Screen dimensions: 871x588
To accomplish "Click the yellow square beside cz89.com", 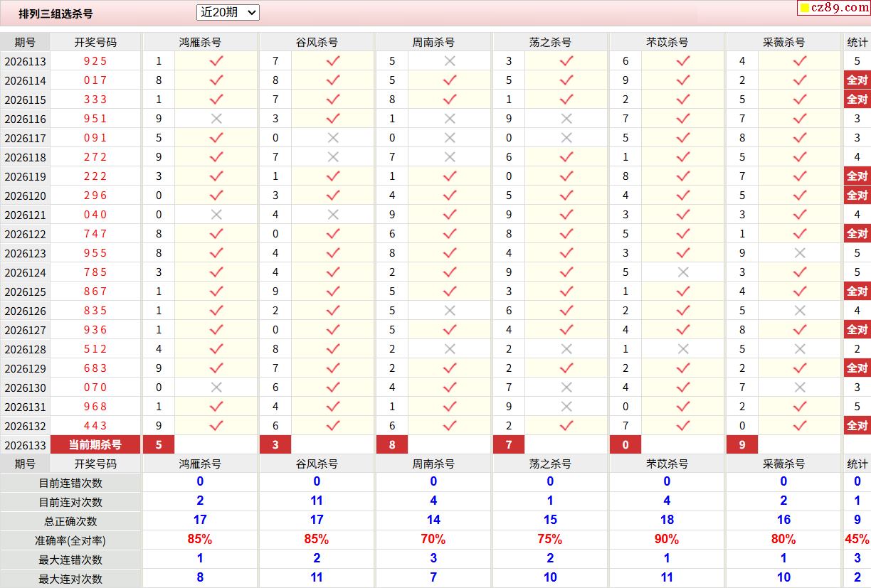I will [805, 9].
